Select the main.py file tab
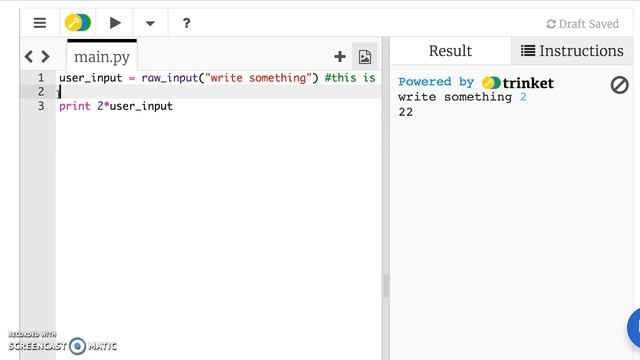Screen dimensions: 640x360 click(102, 56)
